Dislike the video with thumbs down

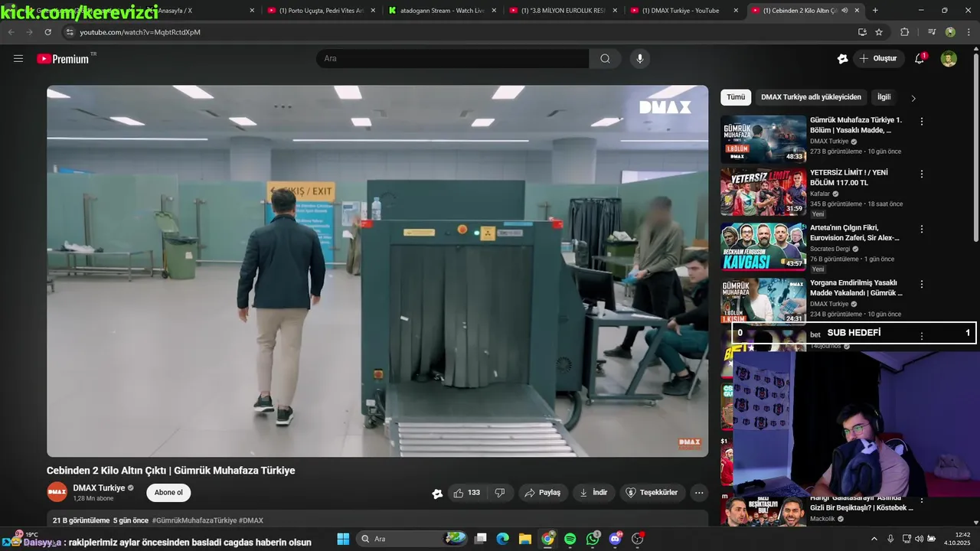tap(500, 493)
